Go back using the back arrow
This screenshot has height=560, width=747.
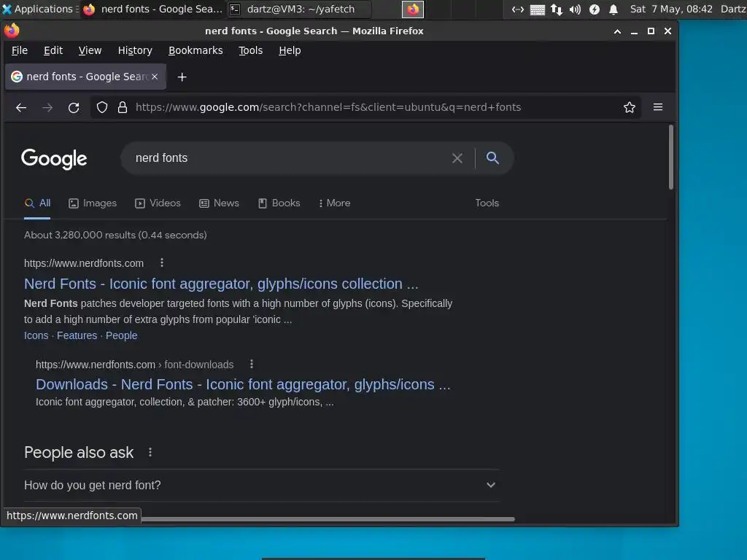(21, 108)
